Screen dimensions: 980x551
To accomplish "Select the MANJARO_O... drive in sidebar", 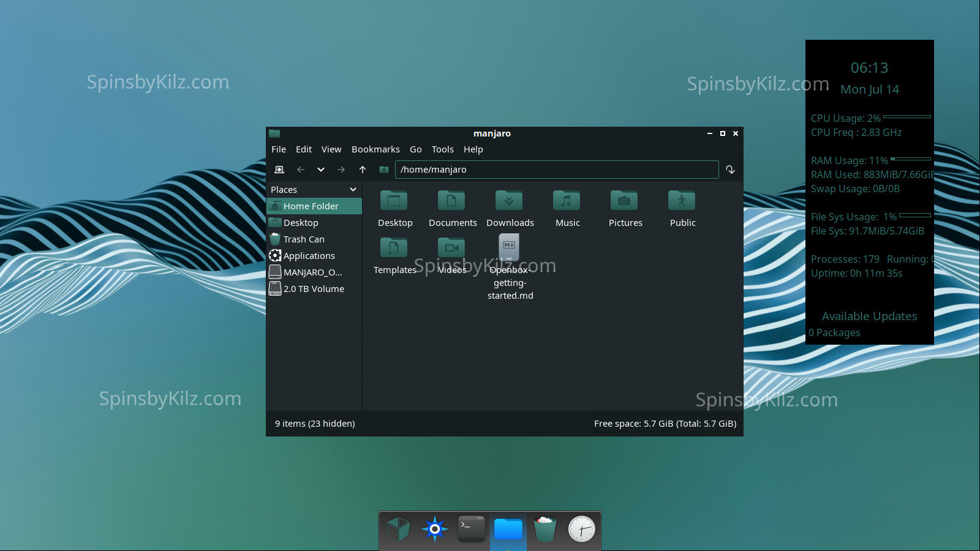I will tap(314, 272).
